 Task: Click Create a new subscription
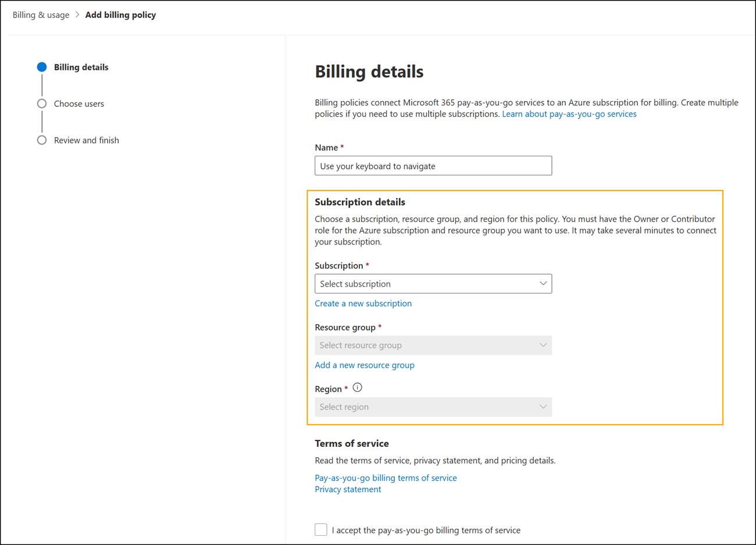(x=363, y=303)
